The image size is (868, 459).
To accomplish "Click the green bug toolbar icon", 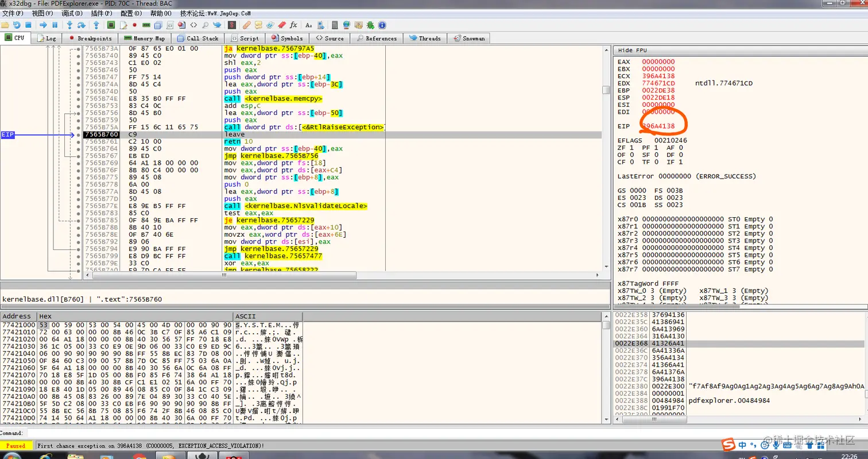I will pos(370,25).
